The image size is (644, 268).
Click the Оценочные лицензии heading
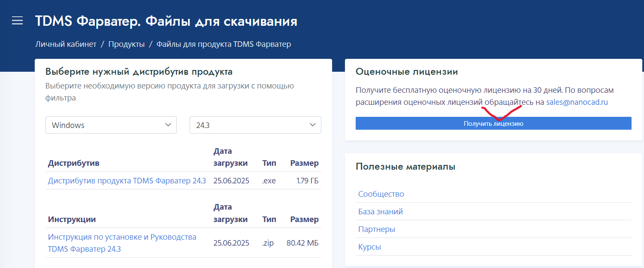pos(406,72)
